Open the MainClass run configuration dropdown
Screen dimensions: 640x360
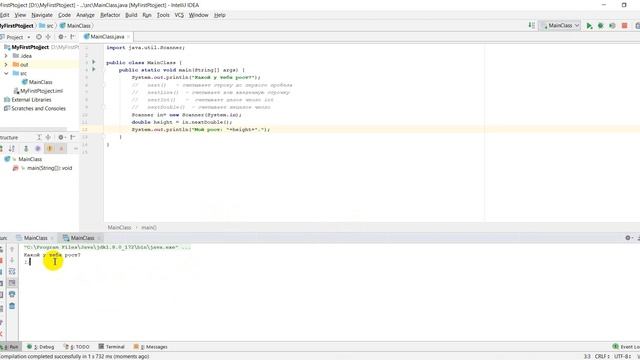(560, 25)
